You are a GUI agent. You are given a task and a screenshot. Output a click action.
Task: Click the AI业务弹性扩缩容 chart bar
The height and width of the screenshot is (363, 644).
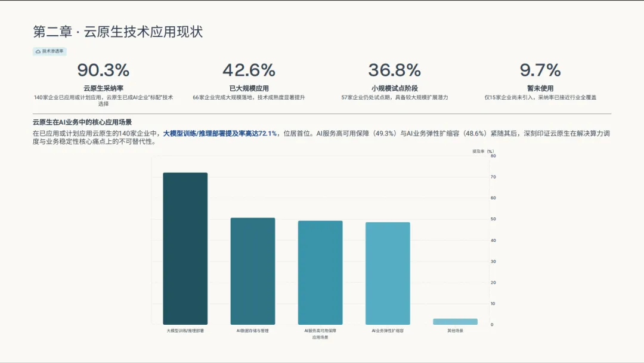tap(388, 273)
